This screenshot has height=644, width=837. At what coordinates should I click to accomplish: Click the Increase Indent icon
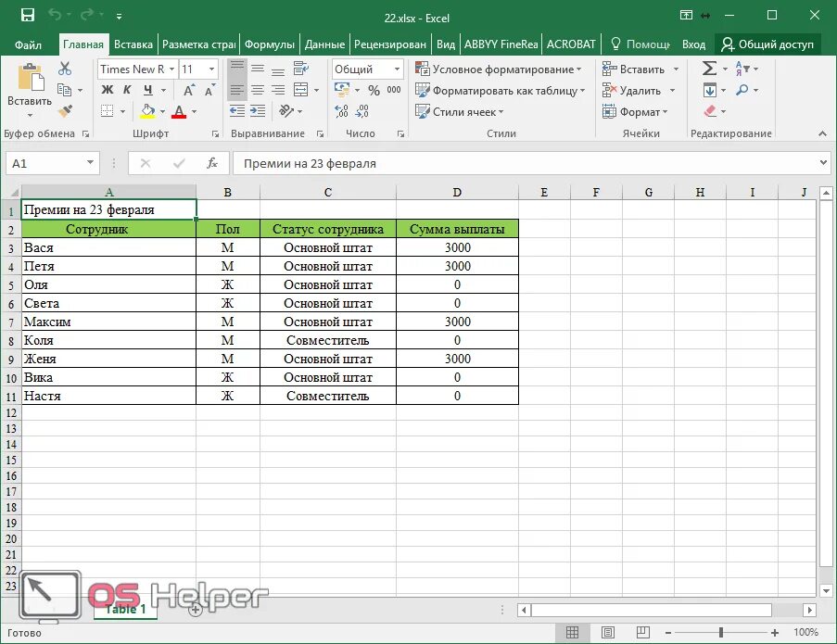[258, 111]
